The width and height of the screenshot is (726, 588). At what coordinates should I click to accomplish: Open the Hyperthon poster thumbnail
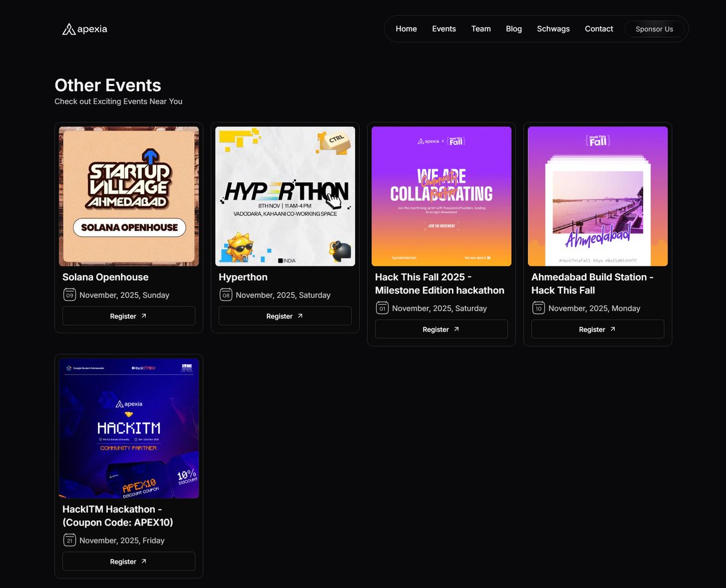pos(285,196)
